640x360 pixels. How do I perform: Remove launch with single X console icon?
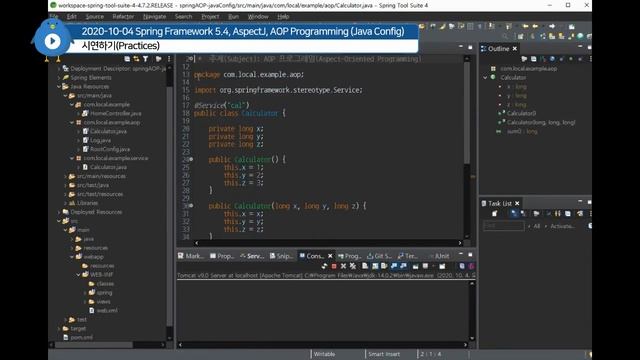pyautogui.click(x=343, y=266)
